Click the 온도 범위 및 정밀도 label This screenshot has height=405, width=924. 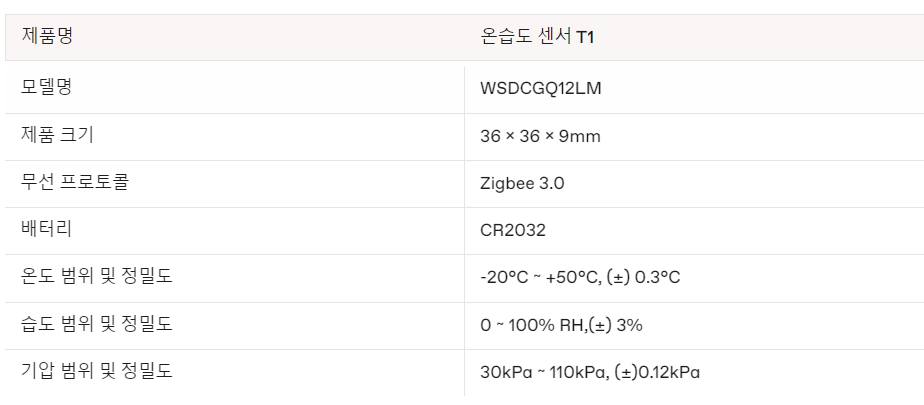tap(97, 276)
